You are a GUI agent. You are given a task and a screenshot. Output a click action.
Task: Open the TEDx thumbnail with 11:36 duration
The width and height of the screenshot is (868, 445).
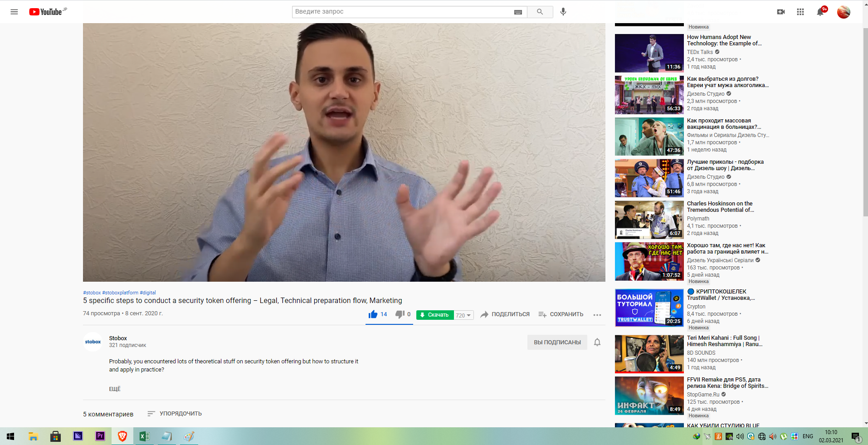[649, 53]
